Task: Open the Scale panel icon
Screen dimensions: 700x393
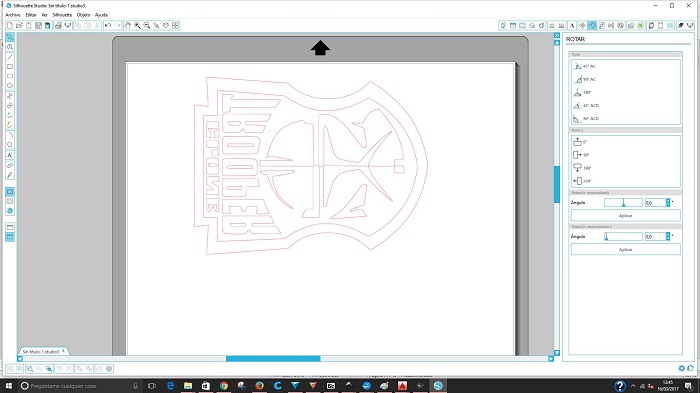Action: pos(602,25)
